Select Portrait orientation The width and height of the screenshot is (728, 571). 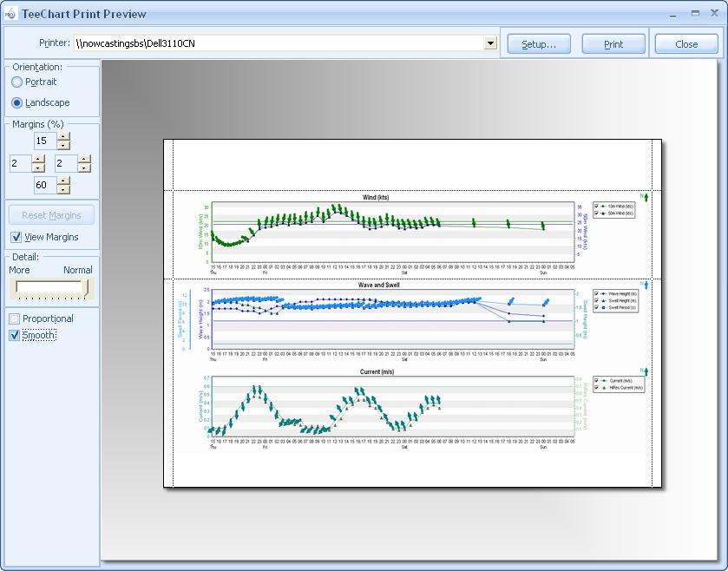pos(16,82)
